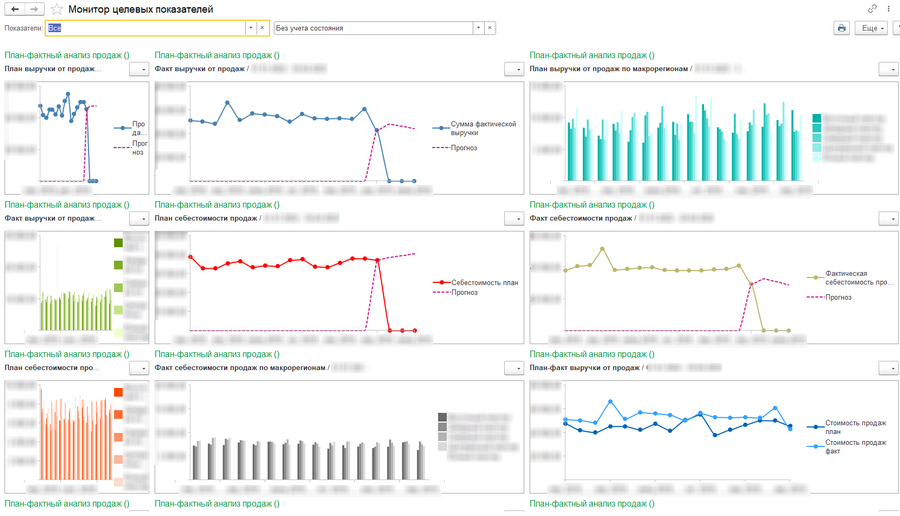
Task: Click the 'Себестоимость план' legend entry
Action: [475, 282]
